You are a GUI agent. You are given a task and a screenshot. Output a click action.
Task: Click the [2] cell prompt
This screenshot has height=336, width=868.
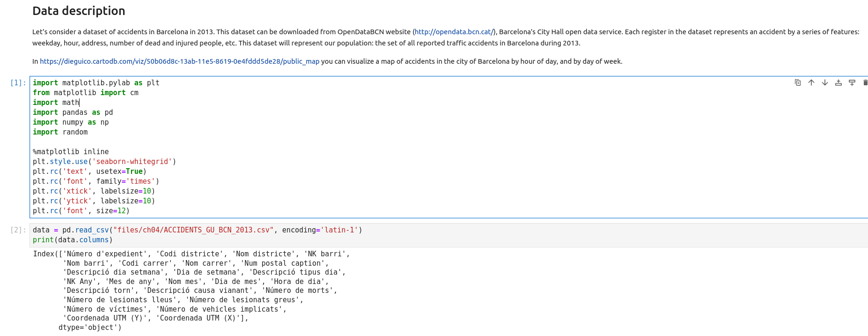(x=18, y=230)
